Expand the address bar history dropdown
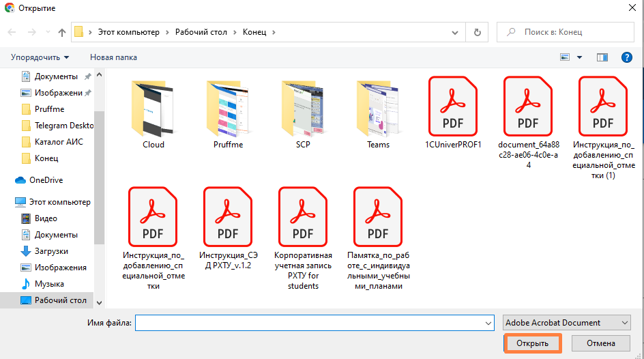This screenshot has width=644, height=359. click(x=455, y=32)
